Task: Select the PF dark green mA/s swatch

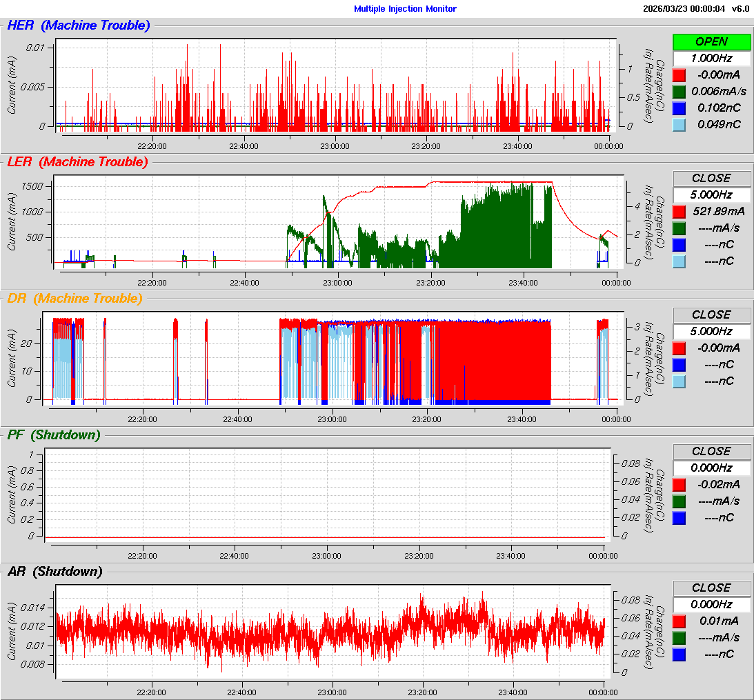Action: point(679,501)
